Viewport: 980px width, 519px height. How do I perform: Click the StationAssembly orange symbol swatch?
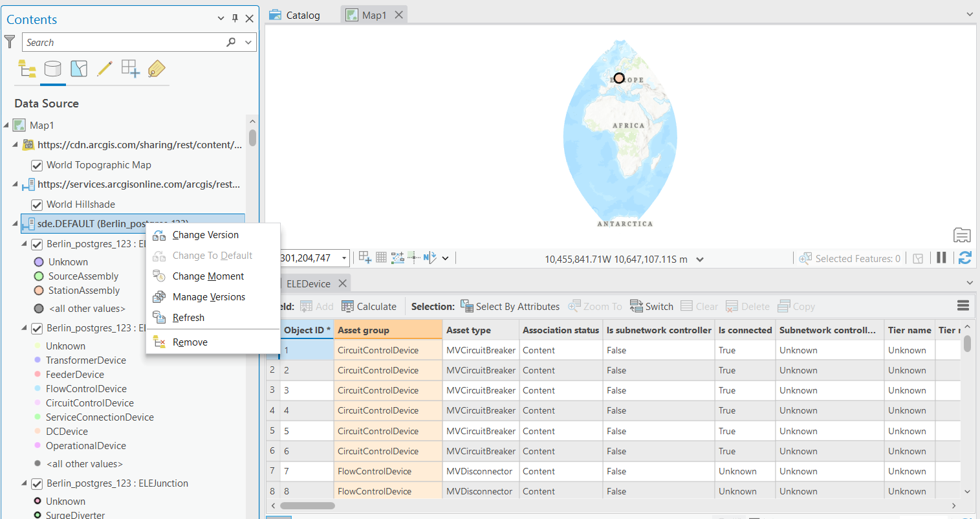[x=39, y=291]
